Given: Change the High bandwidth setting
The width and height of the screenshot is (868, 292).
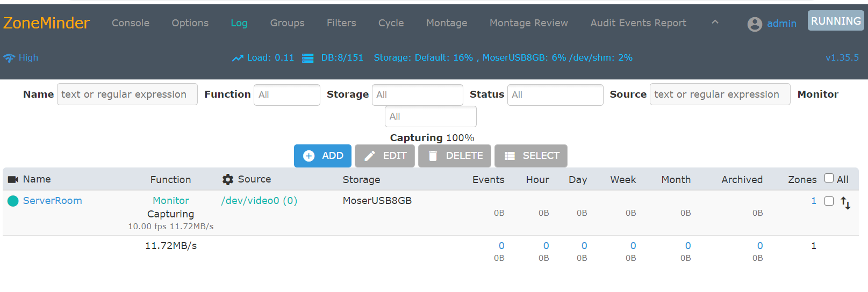Looking at the screenshot, I should pyautogui.click(x=28, y=57).
